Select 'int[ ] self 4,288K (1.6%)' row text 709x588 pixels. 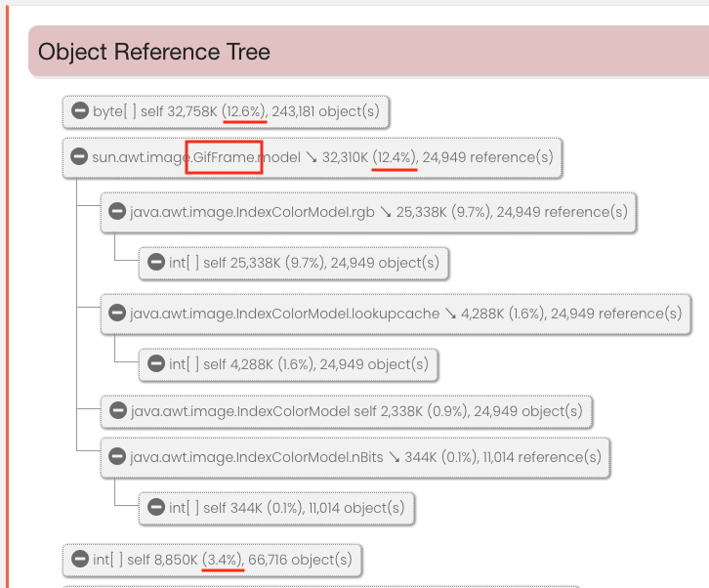tap(299, 364)
